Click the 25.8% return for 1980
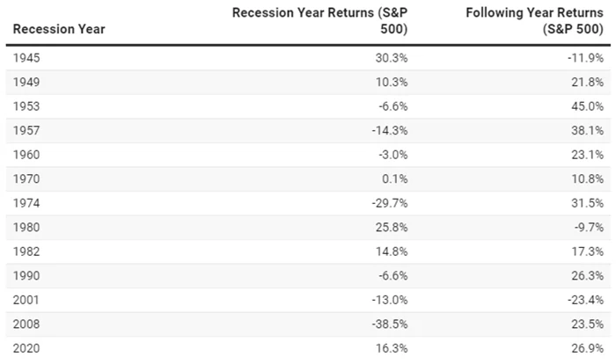616x364 pixels. [x=392, y=227]
